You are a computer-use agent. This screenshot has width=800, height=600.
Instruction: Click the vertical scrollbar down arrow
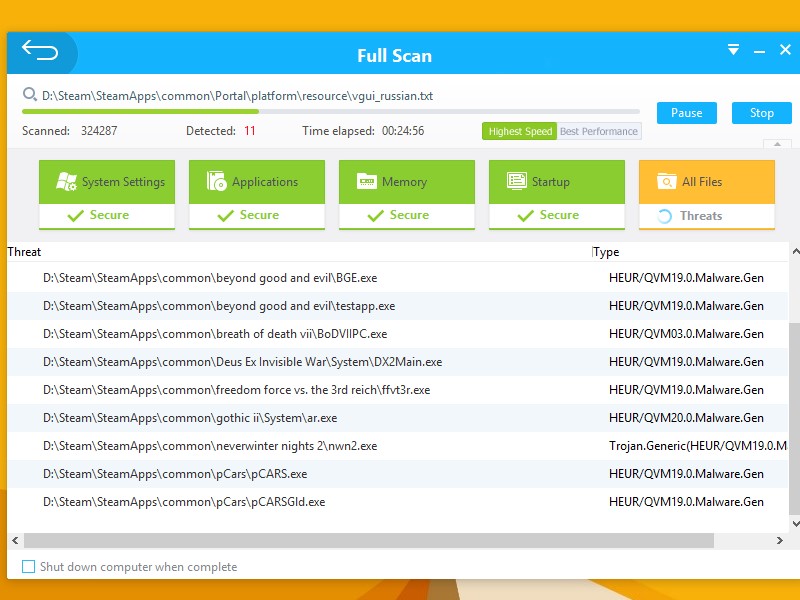pyautogui.click(x=795, y=523)
